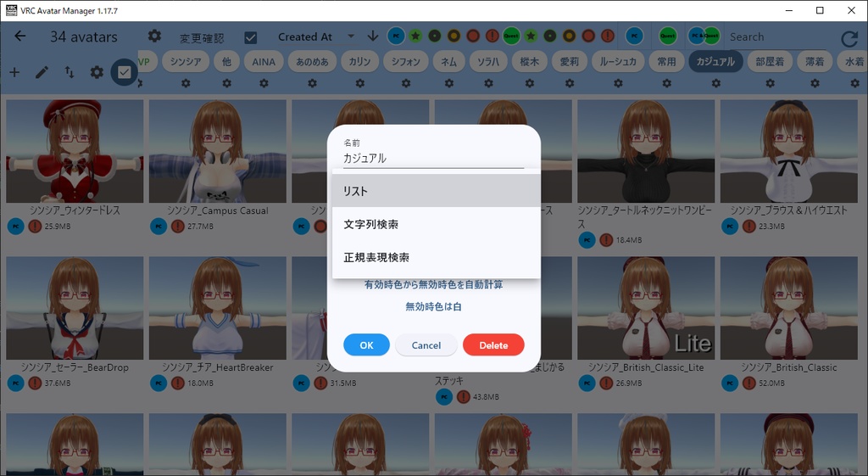Toggle the 部屋着 tag filter

(x=770, y=61)
